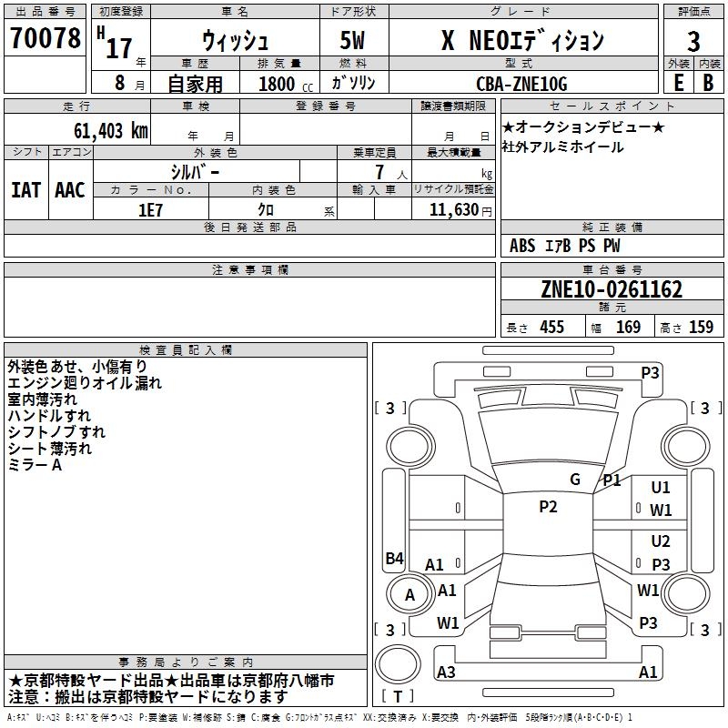The image size is (728, 728).
Task: Click note ハンドルすれ
Action: tap(49, 416)
